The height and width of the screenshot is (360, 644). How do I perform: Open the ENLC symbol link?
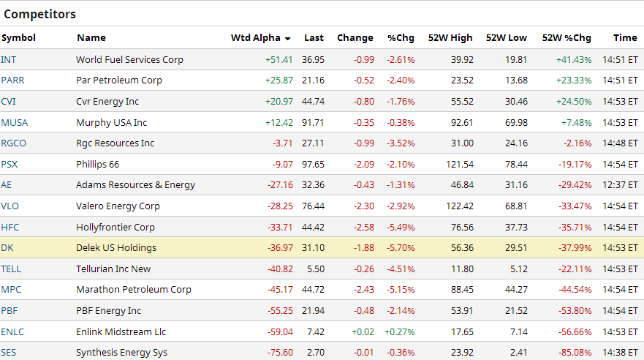coord(12,332)
